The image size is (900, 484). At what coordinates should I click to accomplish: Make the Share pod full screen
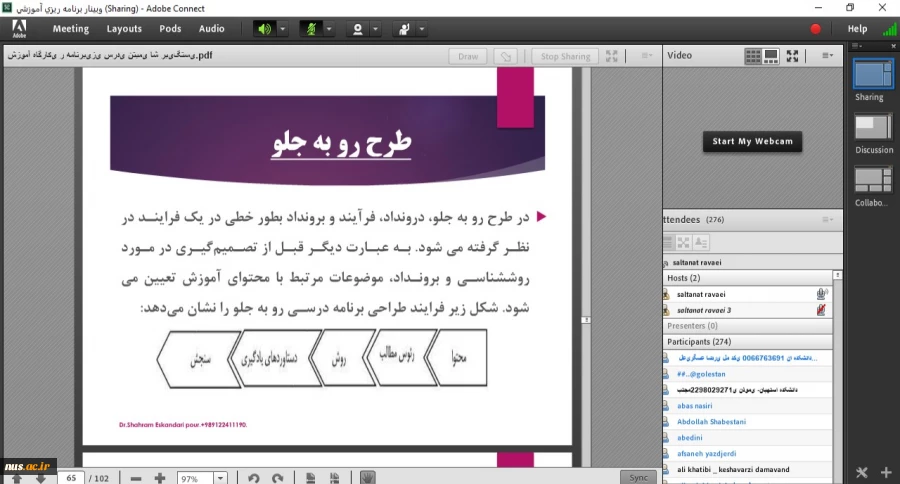(612, 56)
